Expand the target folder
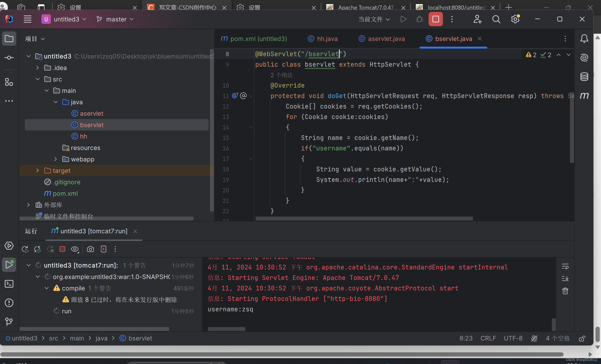The width and height of the screenshot is (601, 364). [x=37, y=171]
